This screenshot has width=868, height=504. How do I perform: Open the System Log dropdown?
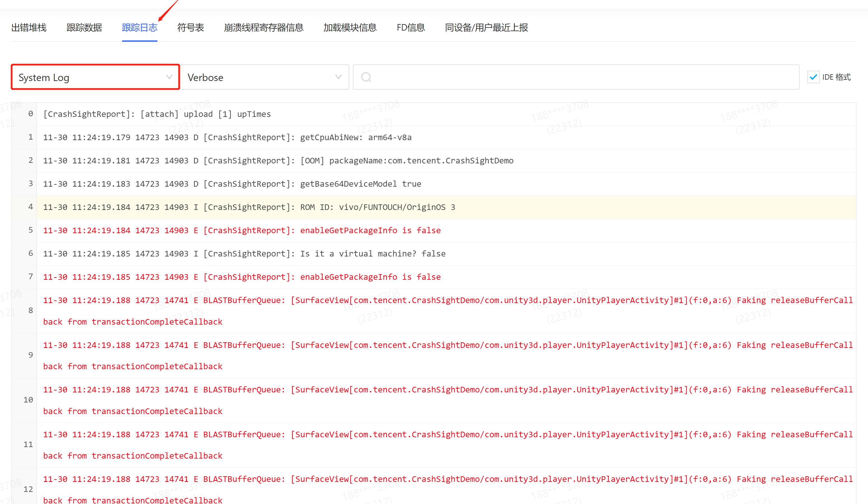(96, 77)
